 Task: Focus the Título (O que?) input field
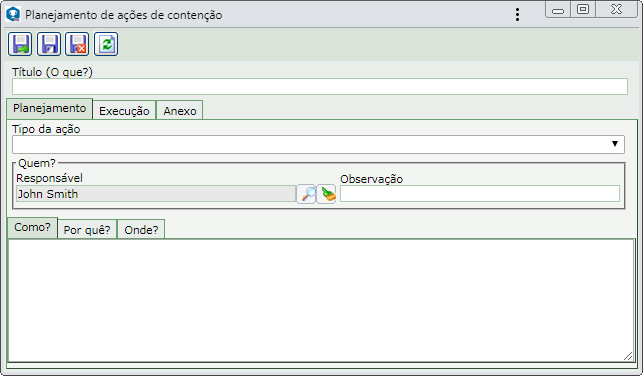pyautogui.click(x=320, y=87)
